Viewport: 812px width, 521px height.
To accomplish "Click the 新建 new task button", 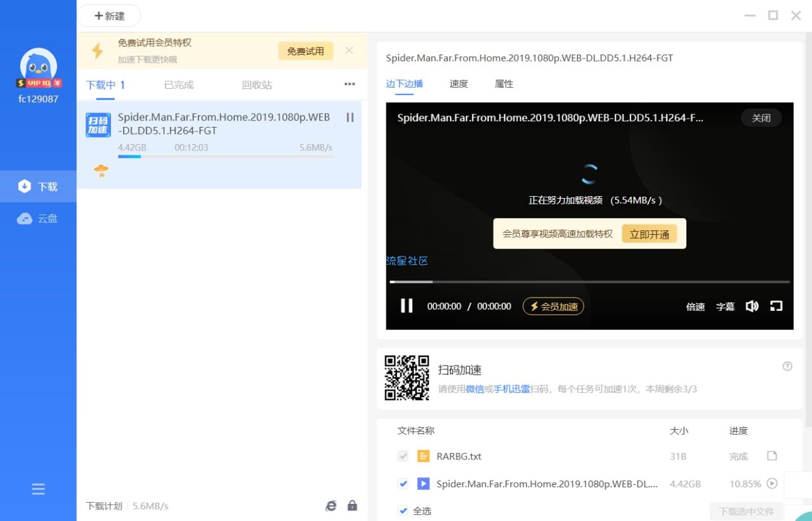I will [x=109, y=16].
